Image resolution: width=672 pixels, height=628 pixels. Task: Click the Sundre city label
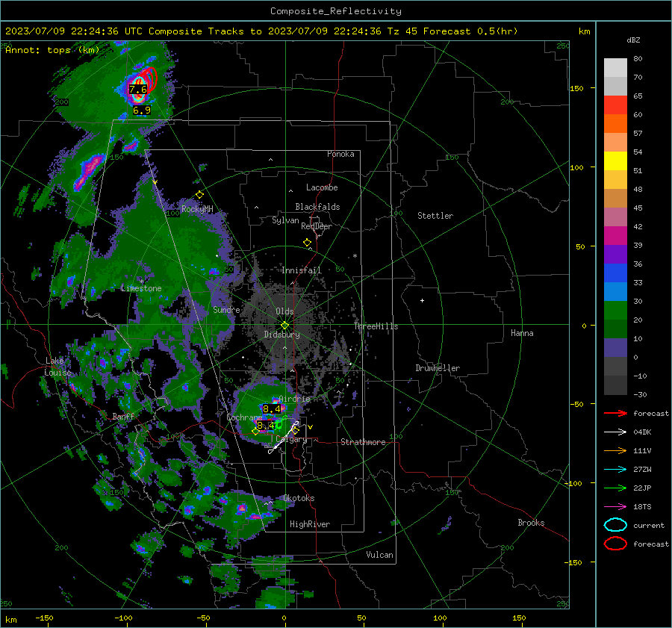click(226, 309)
